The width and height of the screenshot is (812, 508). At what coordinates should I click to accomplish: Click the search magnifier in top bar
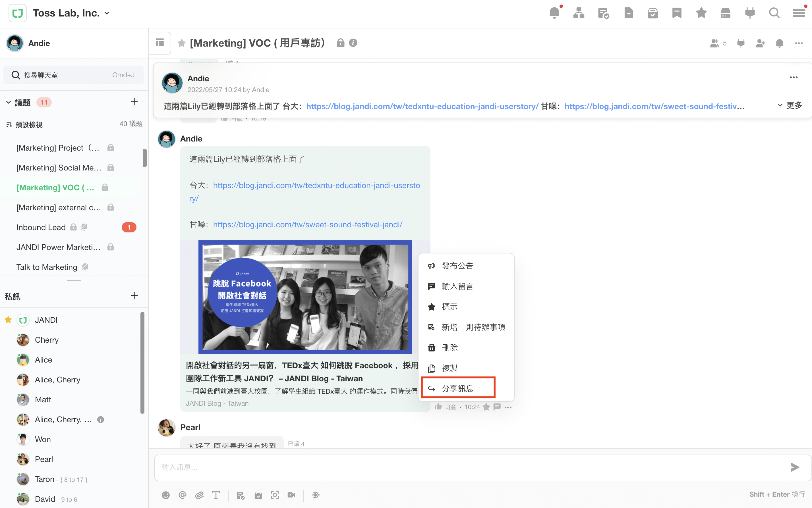coord(774,13)
